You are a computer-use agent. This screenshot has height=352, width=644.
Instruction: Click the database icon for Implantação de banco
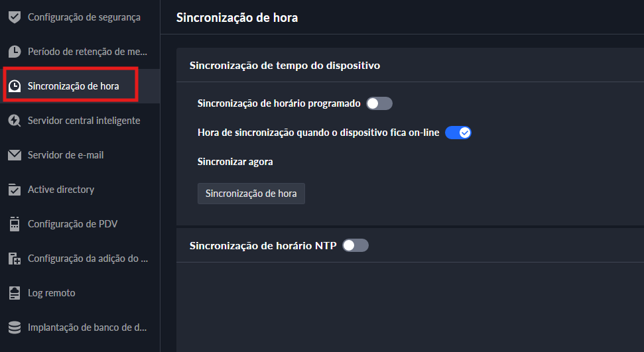click(14, 327)
